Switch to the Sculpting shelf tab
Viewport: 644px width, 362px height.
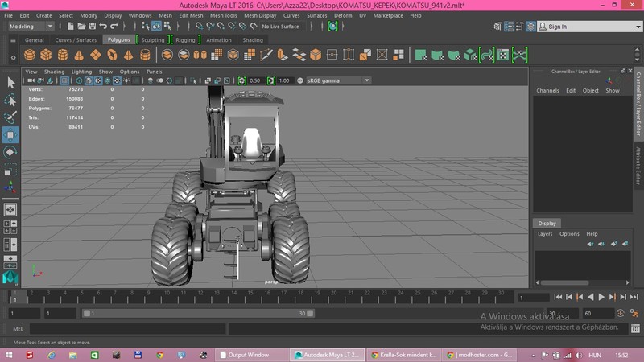click(x=153, y=39)
